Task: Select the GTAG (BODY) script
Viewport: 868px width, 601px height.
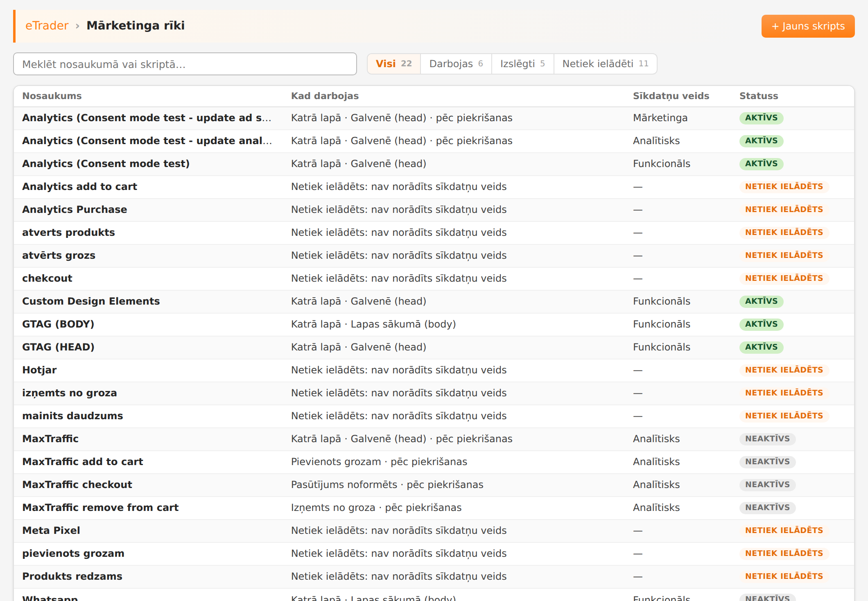Action: pyautogui.click(x=58, y=324)
